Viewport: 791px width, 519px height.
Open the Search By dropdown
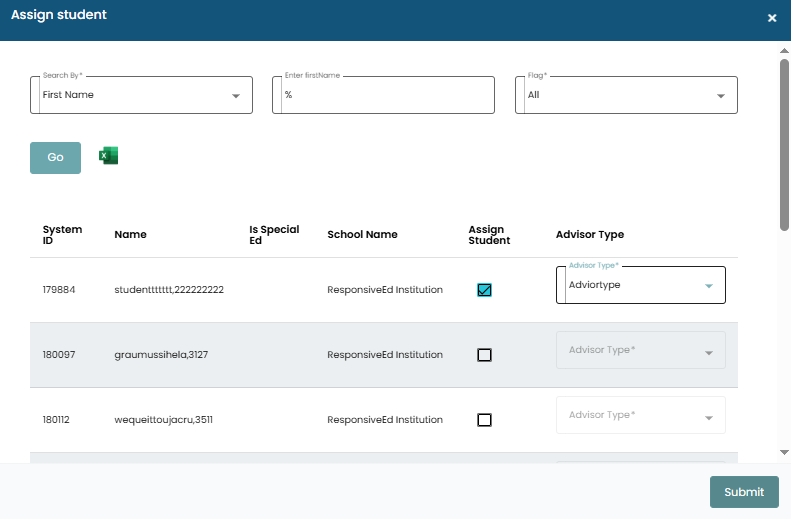141,95
